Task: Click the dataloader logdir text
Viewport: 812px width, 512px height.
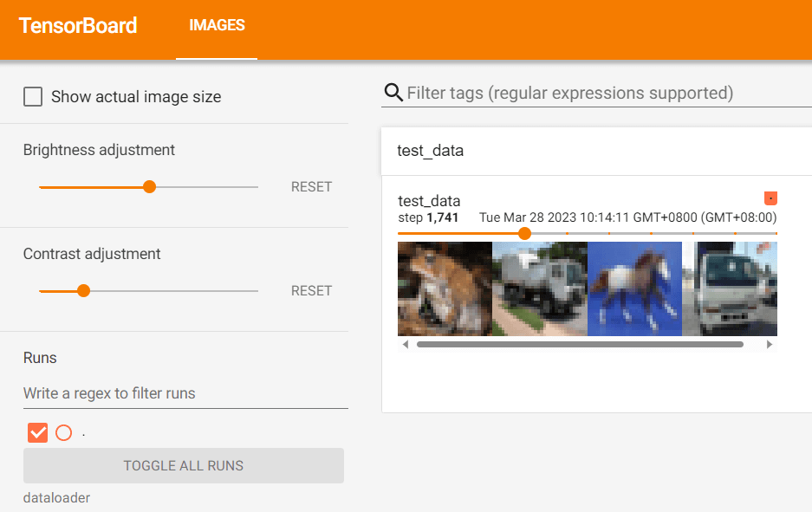Action: point(56,498)
